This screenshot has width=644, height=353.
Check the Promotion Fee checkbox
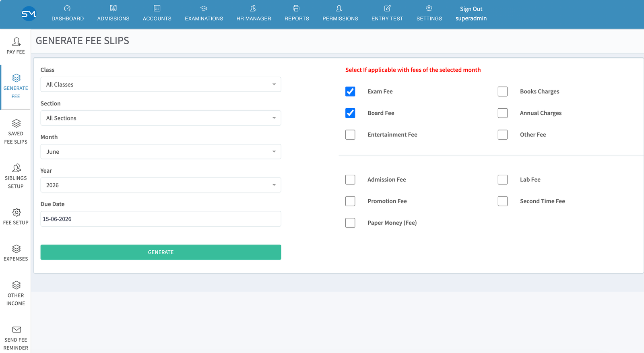click(x=350, y=201)
